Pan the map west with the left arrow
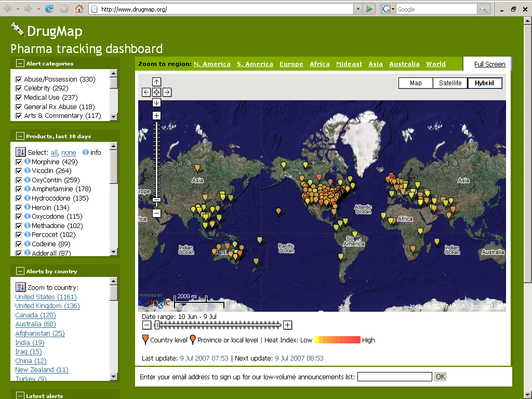 coord(146,92)
